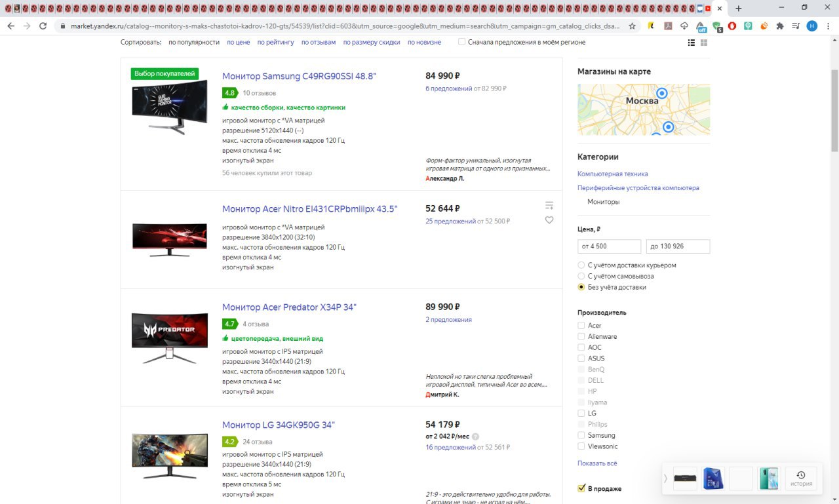Uncheck the 'В продаже' checkbox
839x504 pixels.
point(581,488)
